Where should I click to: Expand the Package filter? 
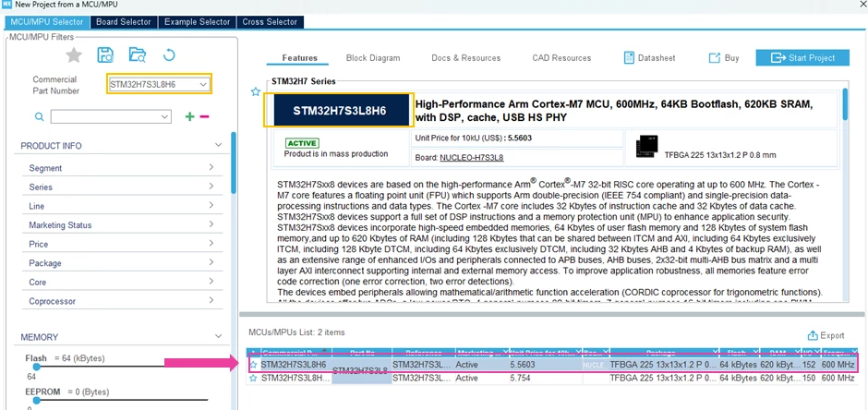[x=211, y=263]
